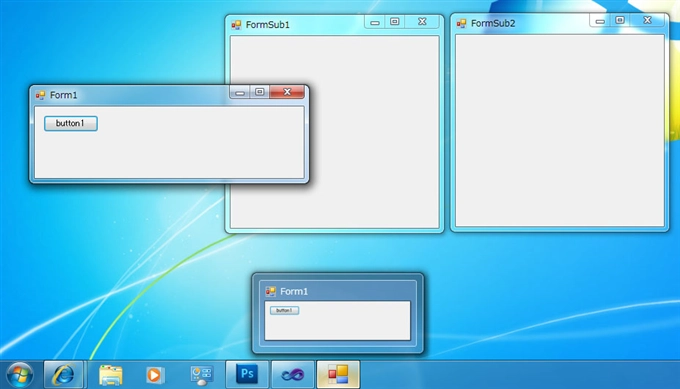The image size is (680, 389).
Task: Switch to Visual Studio on the taskbar
Action: [293, 374]
